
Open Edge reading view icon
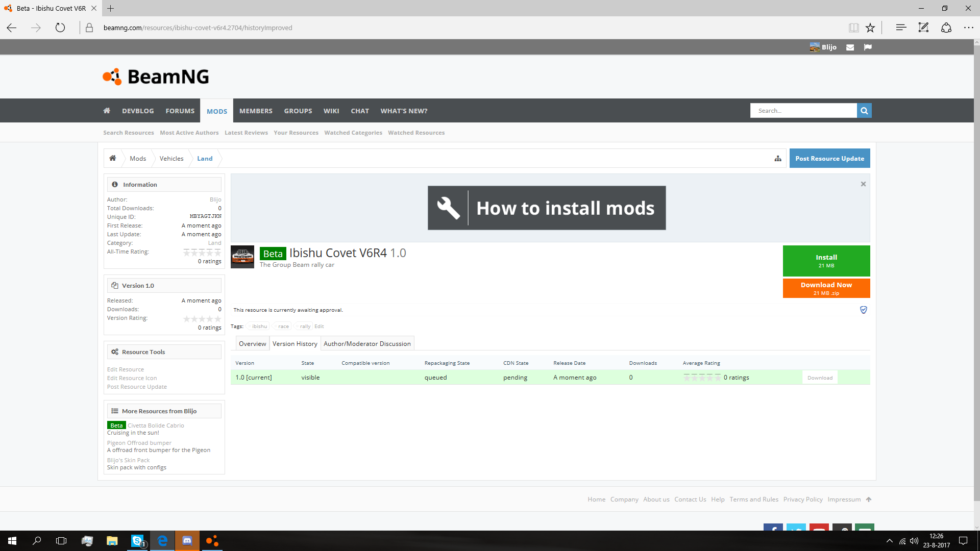(853, 28)
